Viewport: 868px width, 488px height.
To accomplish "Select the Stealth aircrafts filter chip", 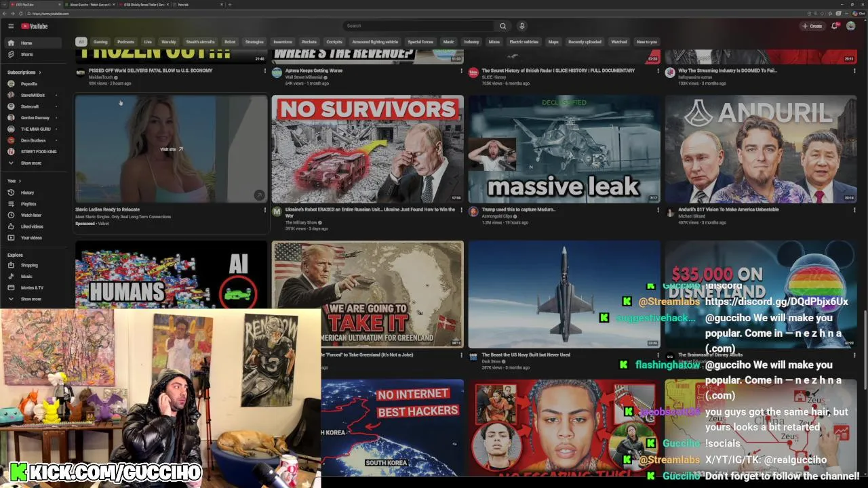I will [x=200, y=42].
